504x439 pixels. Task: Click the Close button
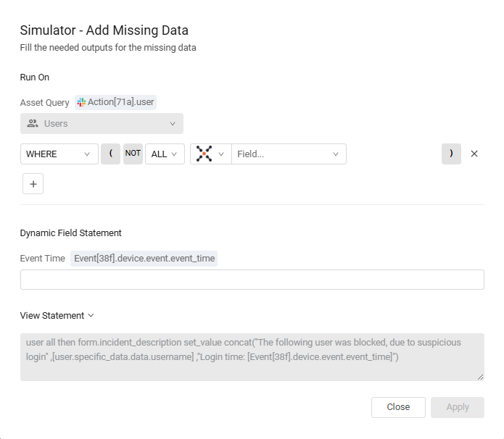click(x=398, y=407)
